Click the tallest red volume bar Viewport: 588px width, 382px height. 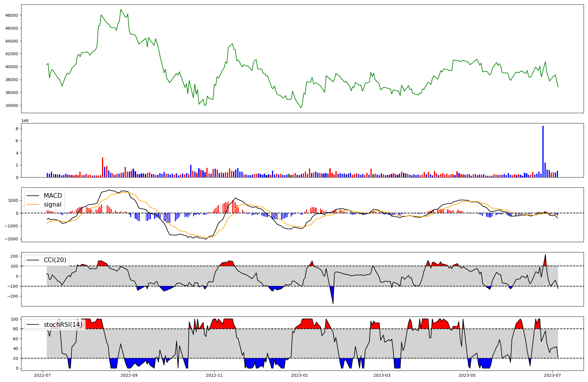coord(103,167)
